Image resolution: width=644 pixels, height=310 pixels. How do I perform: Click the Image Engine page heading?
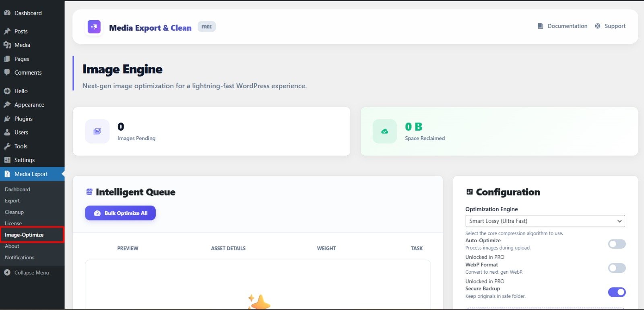(122, 69)
